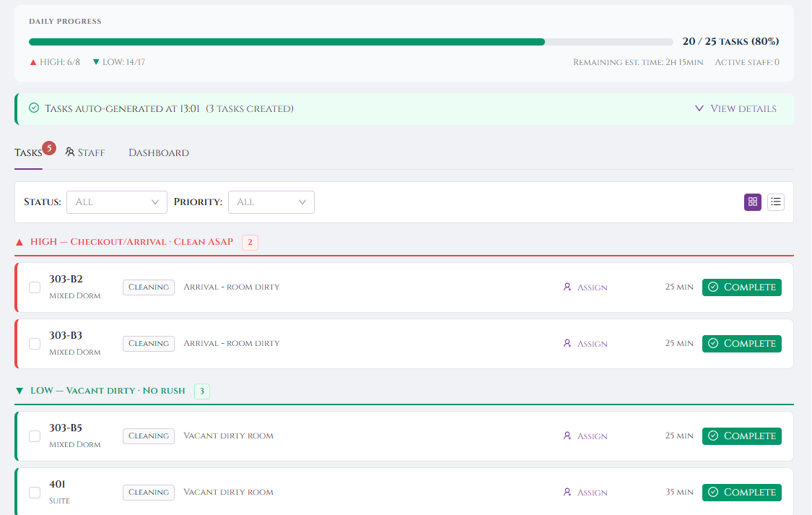812x515 pixels.
Task: Check the box for room 303-B5
Action: (35, 436)
